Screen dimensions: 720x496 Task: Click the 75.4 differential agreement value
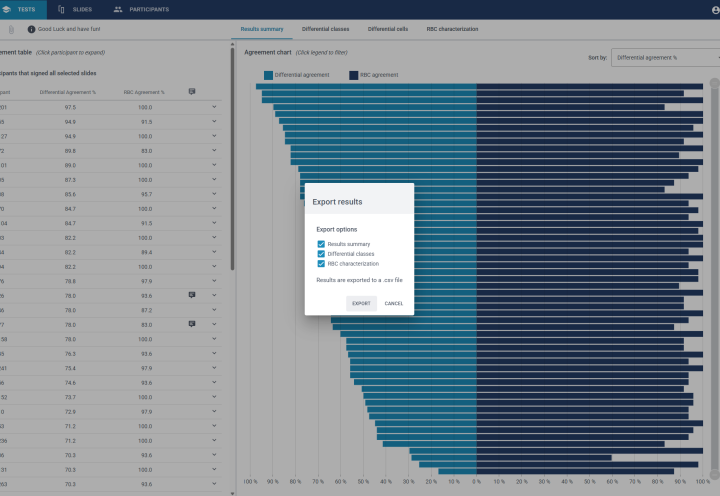[70, 368]
